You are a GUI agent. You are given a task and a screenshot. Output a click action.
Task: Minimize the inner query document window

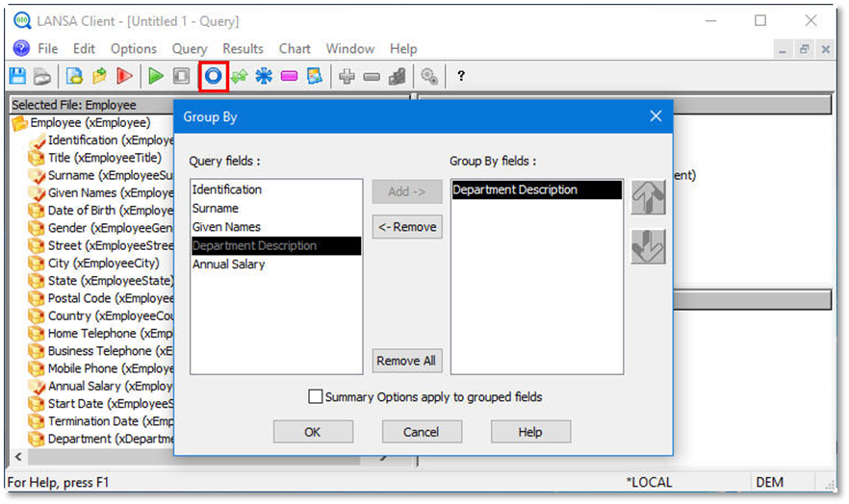(783, 49)
